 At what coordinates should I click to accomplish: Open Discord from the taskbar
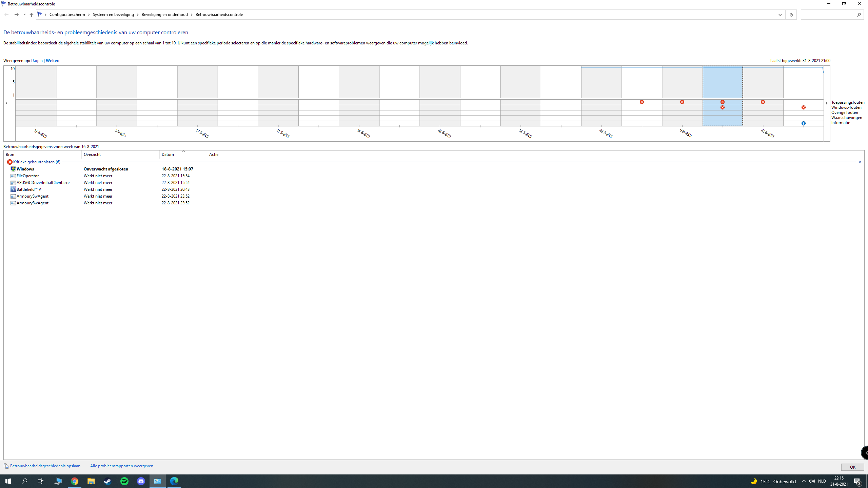(141, 481)
